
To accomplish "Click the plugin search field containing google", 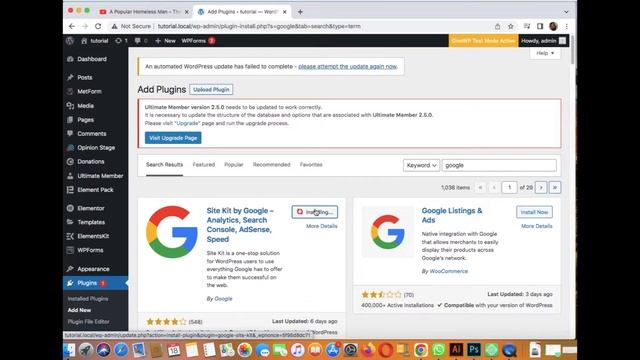I will point(499,165).
